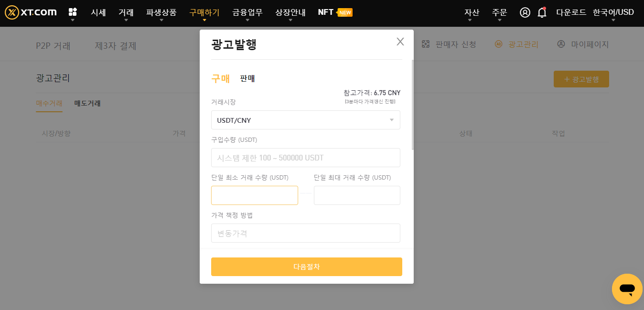Focus the 구입수량 (USDT) input field
The height and width of the screenshot is (310, 644).
click(306, 158)
